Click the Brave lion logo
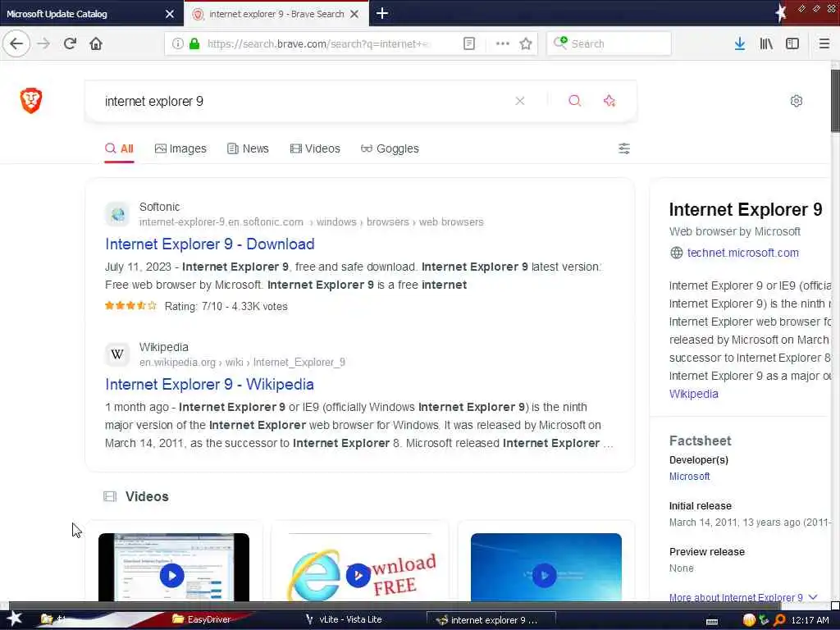This screenshot has width=840, height=630. (31, 100)
